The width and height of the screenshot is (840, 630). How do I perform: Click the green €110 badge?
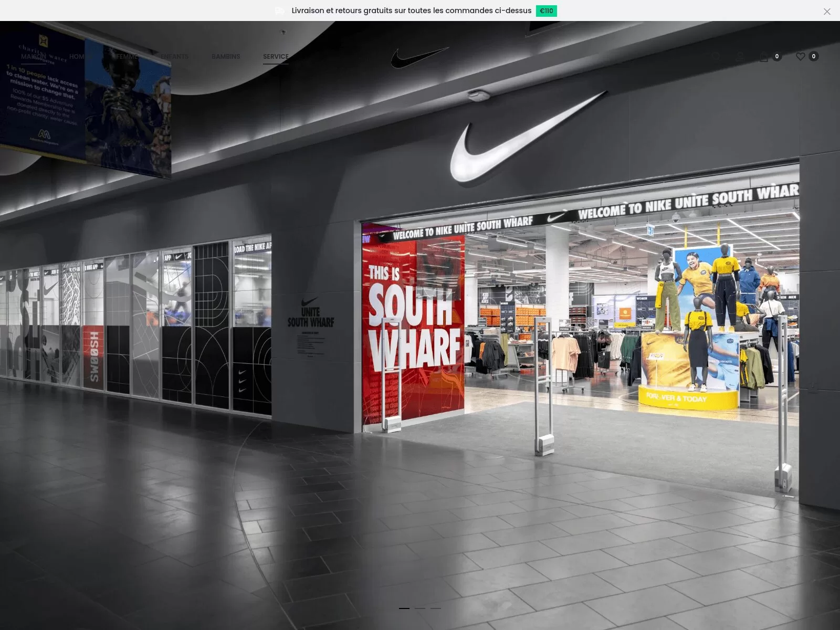[x=547, y=11]
